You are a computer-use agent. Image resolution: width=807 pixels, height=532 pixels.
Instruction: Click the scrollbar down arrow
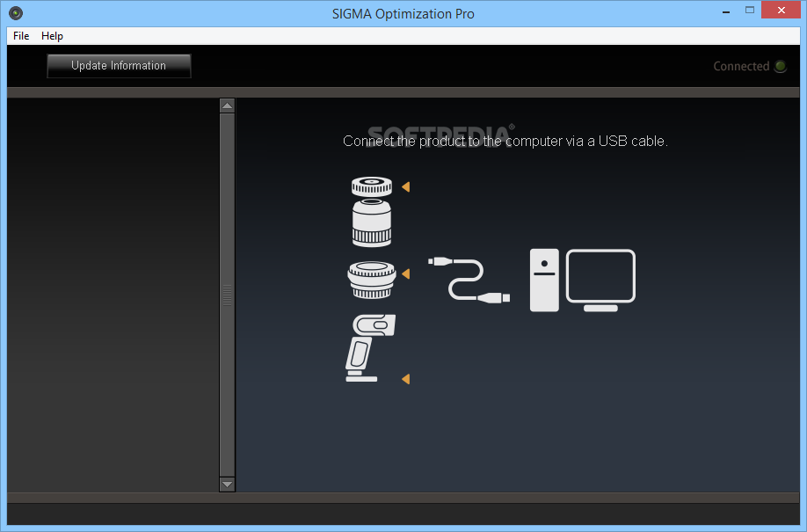point(227,485)
